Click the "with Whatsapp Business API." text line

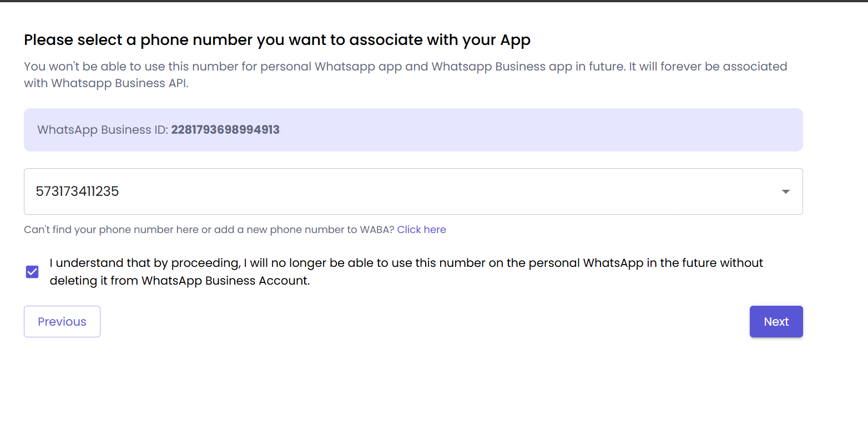coord(106,84)
